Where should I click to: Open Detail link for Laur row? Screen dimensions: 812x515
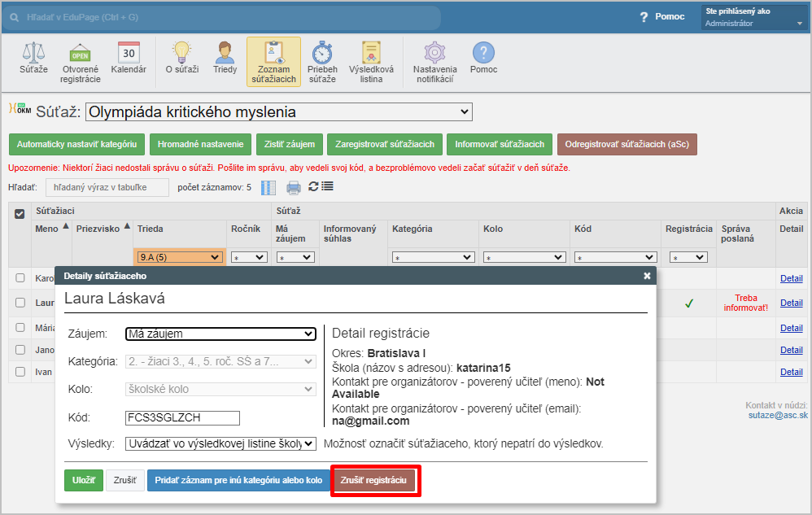click(x=792, y=303)
